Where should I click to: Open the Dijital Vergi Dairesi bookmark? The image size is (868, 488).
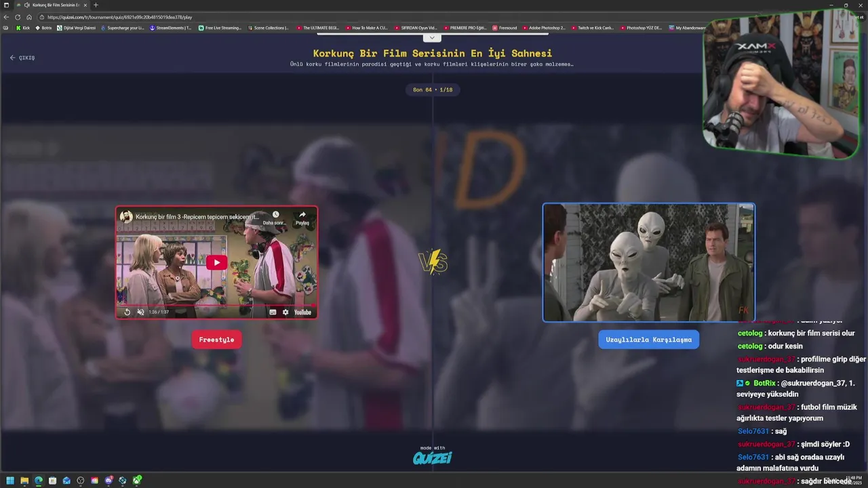tap(77, 28)
